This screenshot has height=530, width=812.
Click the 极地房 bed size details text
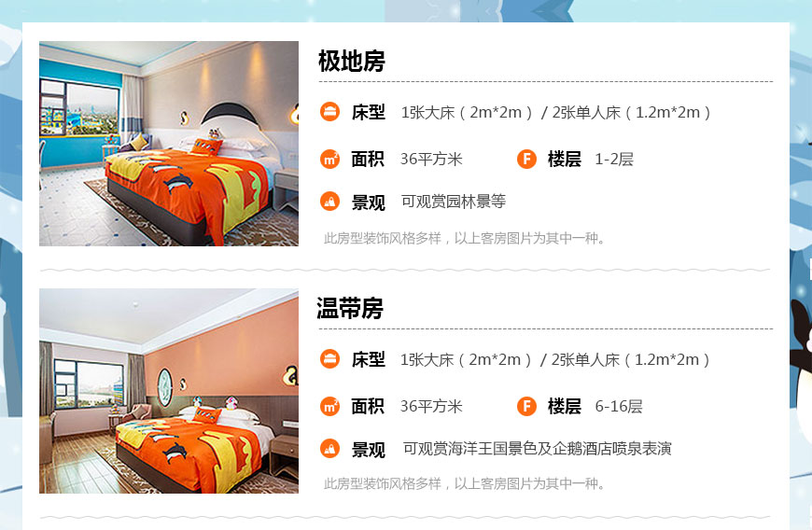tap(555, 112)
